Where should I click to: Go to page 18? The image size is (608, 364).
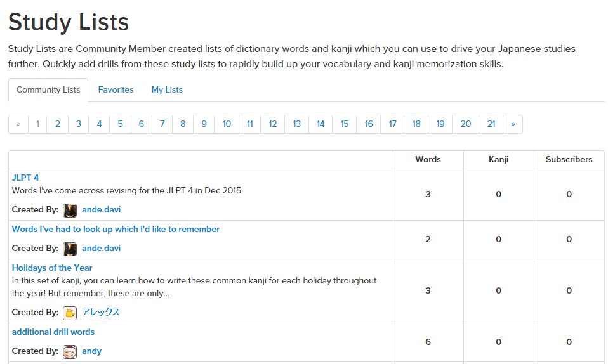[416, 124]
